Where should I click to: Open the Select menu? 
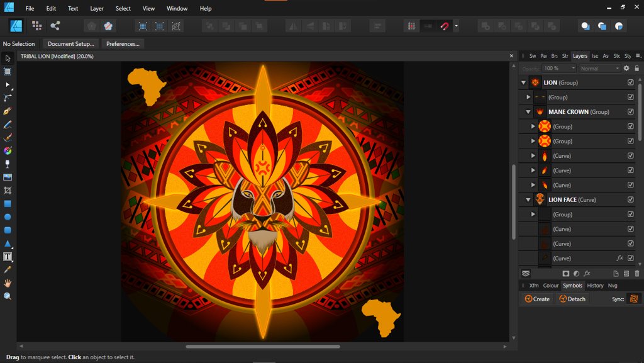point(123,8)
